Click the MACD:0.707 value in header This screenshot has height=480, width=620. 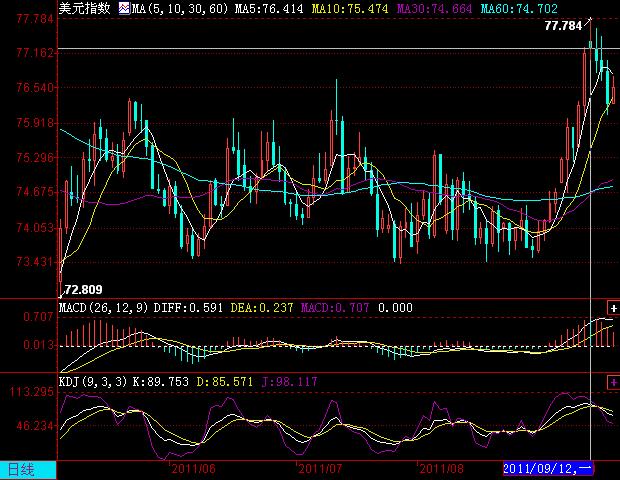pyautogui.click(x=335, y=308)
